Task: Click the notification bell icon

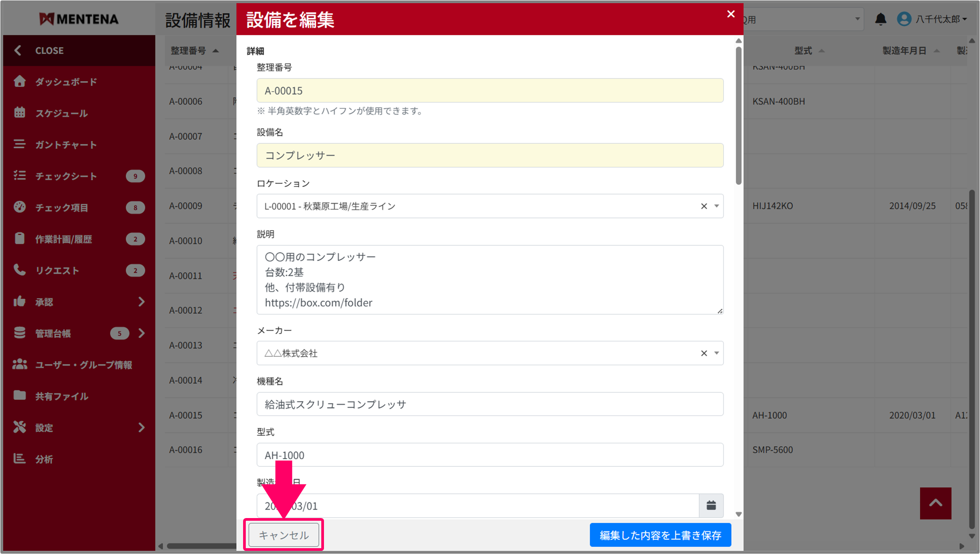Action: [x=880, y=19]
